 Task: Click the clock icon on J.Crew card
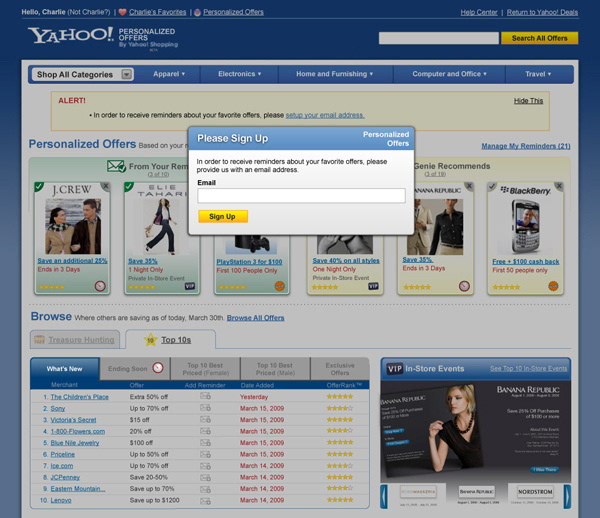click(x=100, y=286)
